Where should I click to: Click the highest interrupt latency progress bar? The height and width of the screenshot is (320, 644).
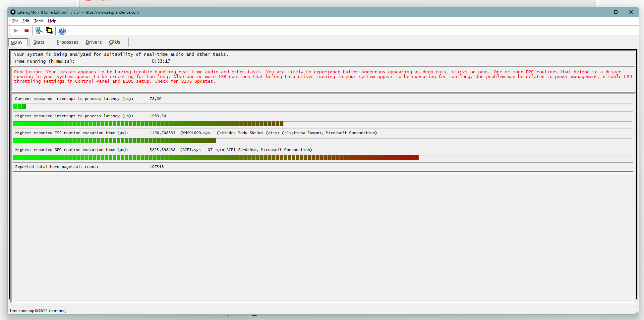click(323, 124)
